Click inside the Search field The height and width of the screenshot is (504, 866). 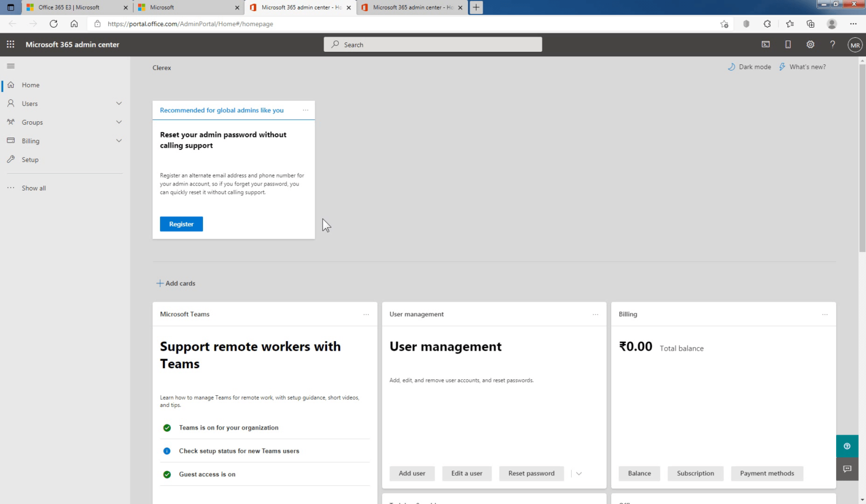[x=432, y=44]
